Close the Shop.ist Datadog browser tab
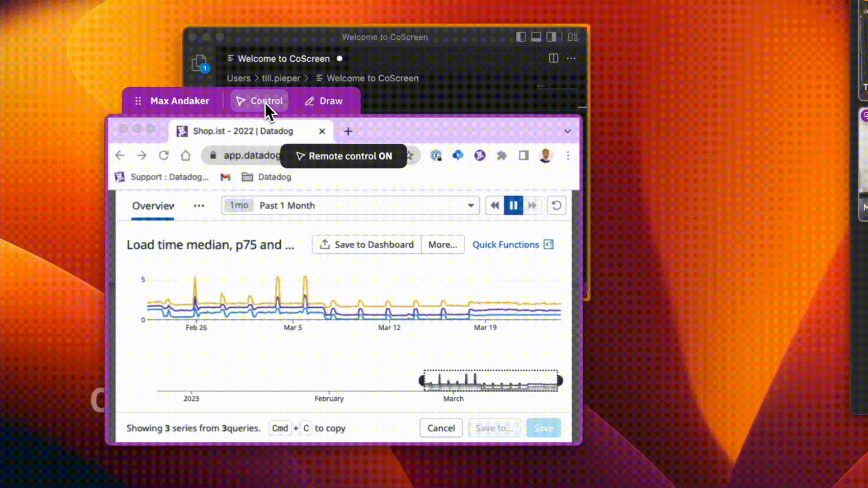868x488 pixels. 322,131
